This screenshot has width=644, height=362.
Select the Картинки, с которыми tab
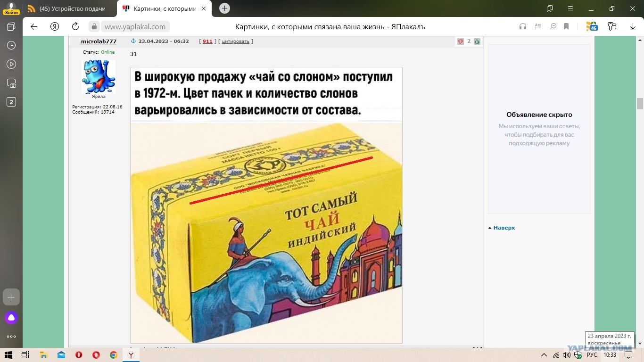[x=165, y=8]
